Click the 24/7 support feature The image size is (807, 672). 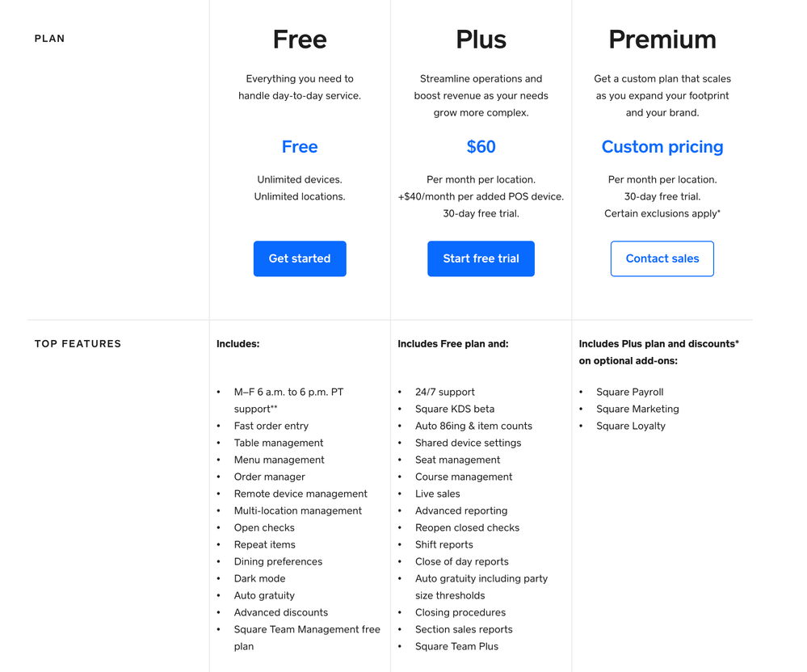[x=444, y=392]
